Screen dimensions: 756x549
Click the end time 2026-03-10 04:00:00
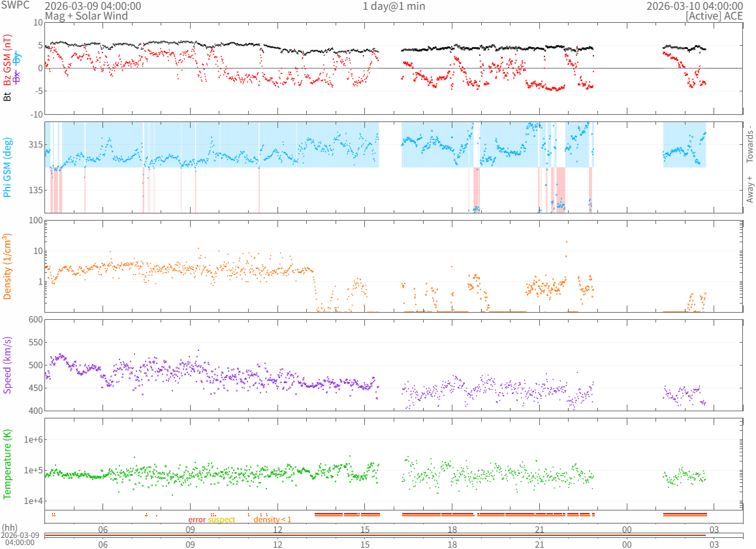coord(695,6)
